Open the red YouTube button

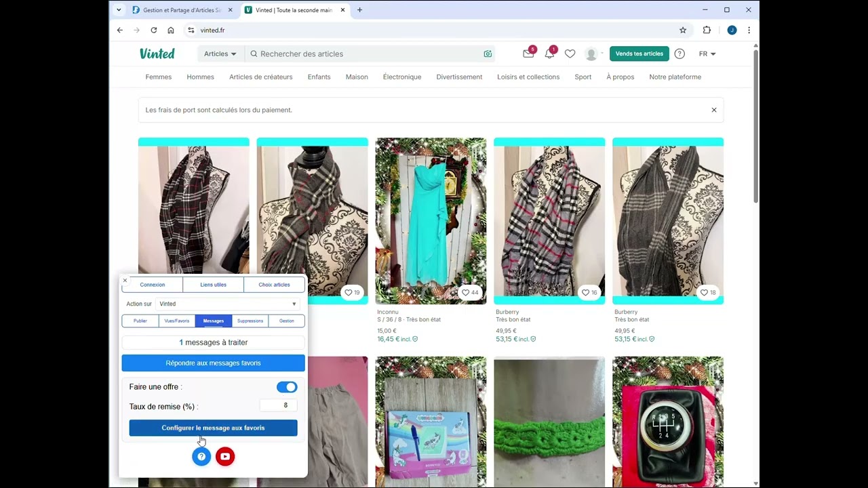(225, 456)
